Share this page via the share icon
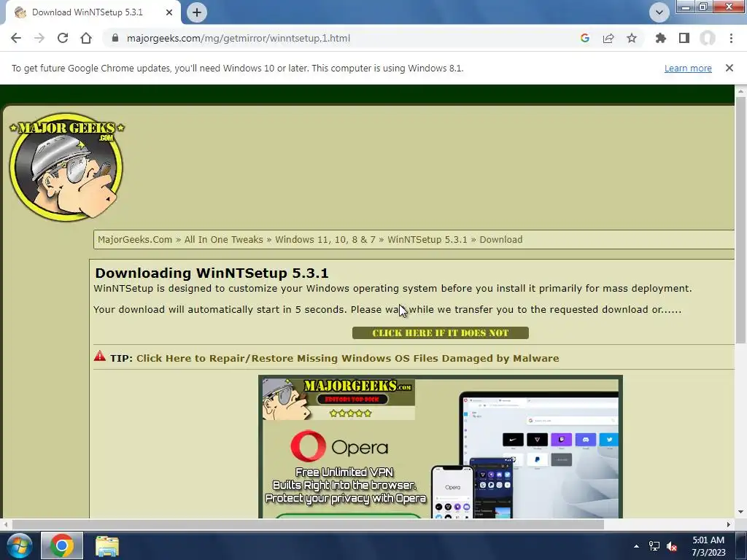Viewport: 747px width, 560px height. (x=608, y=38)
